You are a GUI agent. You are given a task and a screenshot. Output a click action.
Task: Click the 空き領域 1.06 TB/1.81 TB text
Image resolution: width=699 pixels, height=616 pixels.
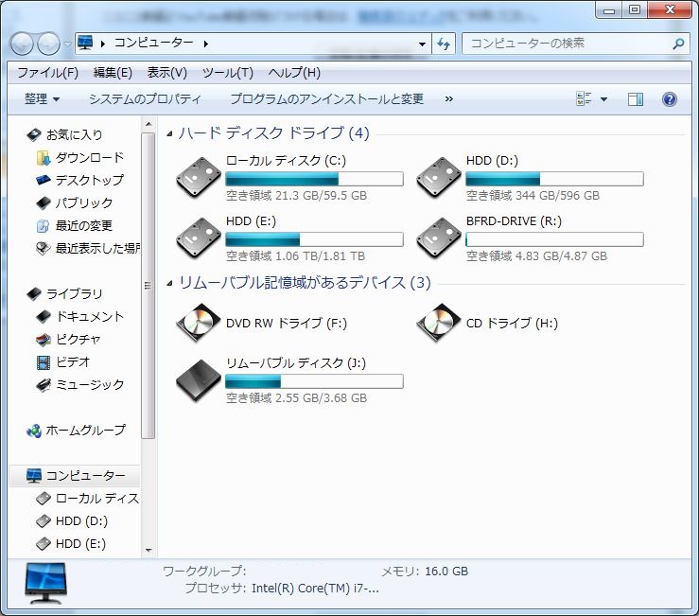point(295,256)
